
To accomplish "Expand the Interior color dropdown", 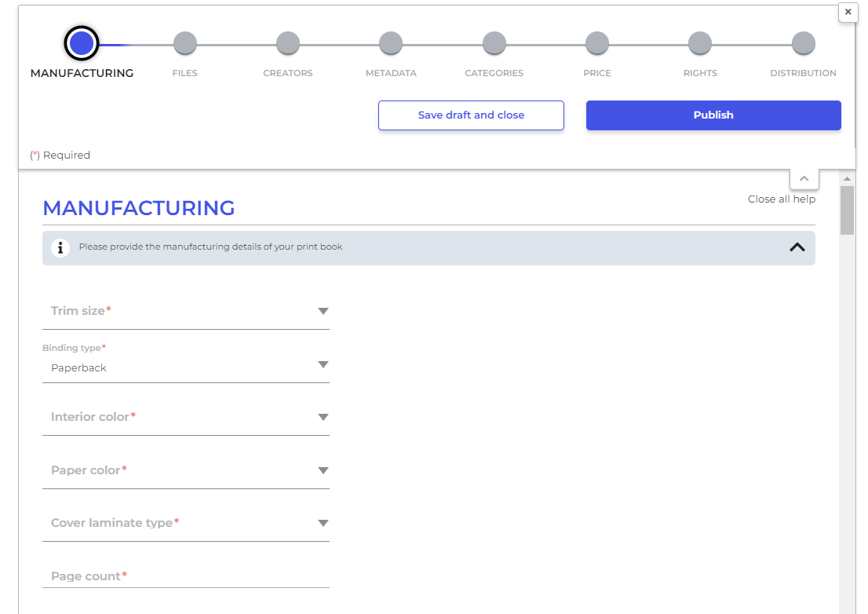I will 185,417.
